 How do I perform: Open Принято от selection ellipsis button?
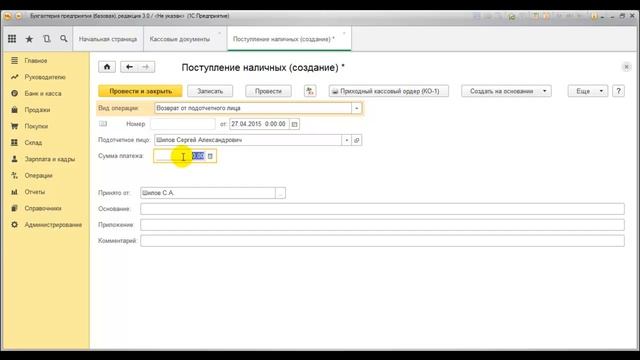pos(280,193)
